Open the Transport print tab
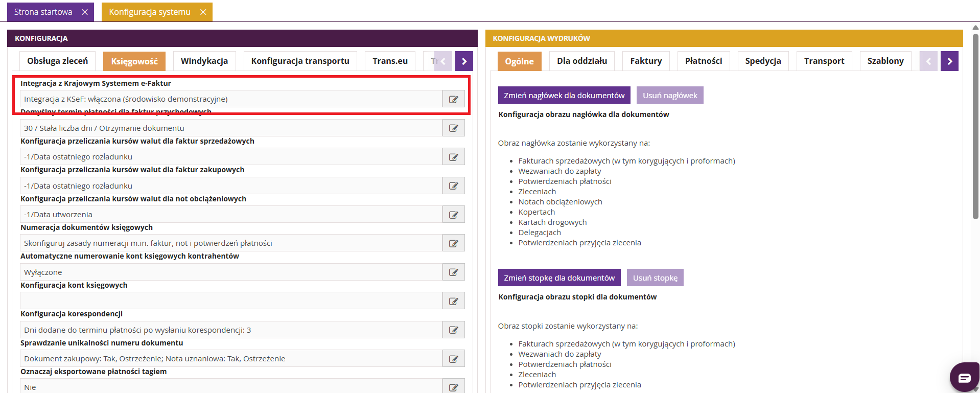Viewport: 980px width, 393px height. click(824, 61)
